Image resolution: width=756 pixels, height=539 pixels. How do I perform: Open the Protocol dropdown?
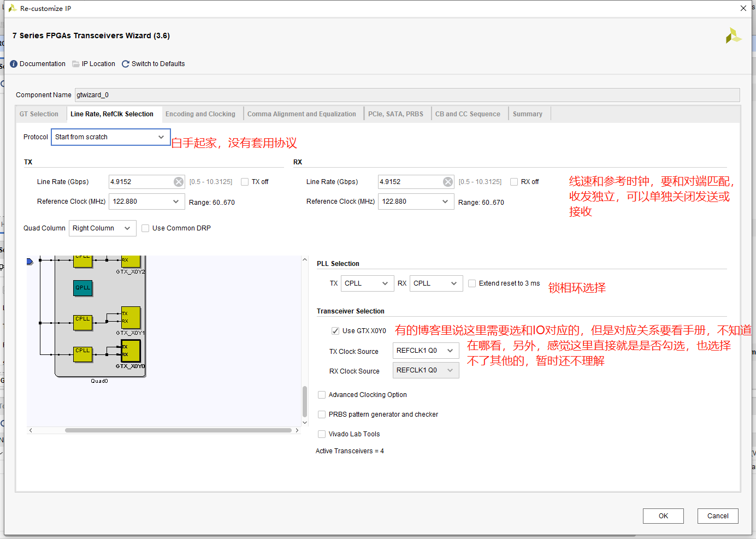point(111,137)
